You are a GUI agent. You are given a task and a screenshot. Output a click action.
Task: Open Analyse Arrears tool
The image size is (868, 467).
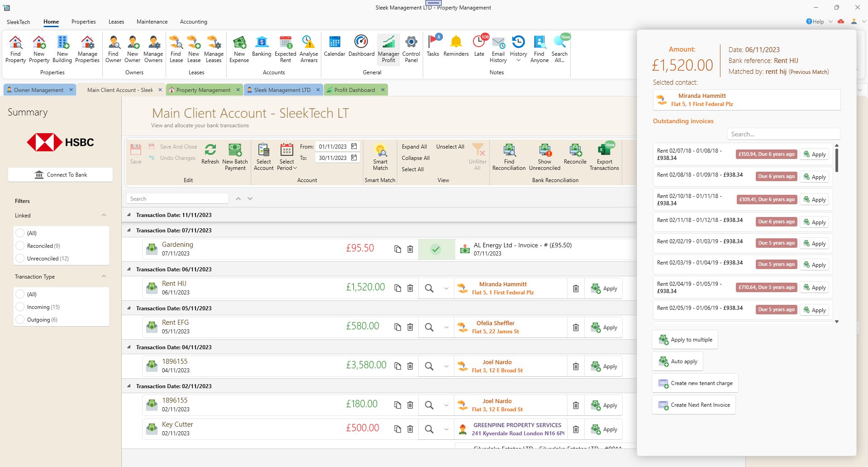click(309, 49)
